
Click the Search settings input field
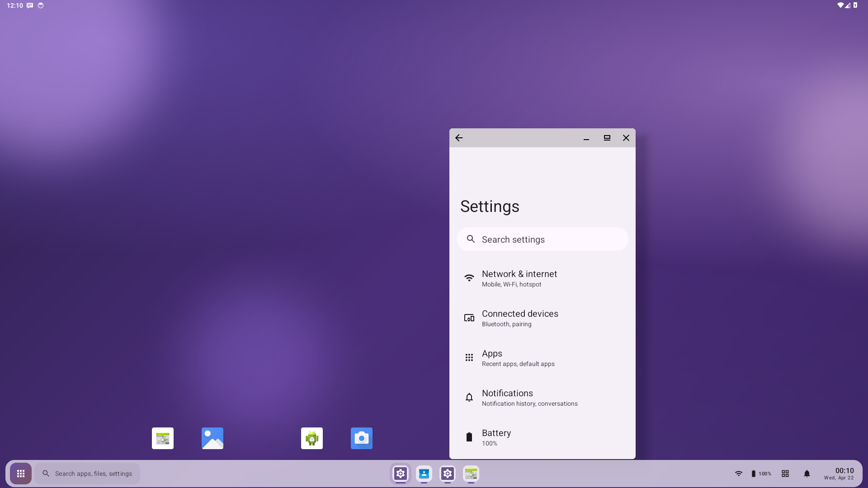coord(542,239)
